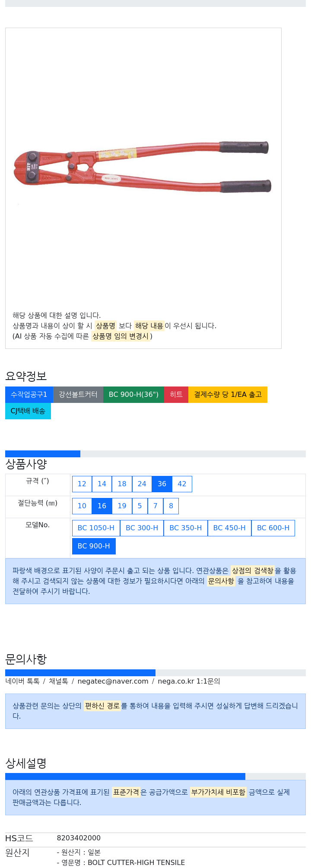311x868 pixels.
Task: Choose model BC 300-H
Action: 142,528
